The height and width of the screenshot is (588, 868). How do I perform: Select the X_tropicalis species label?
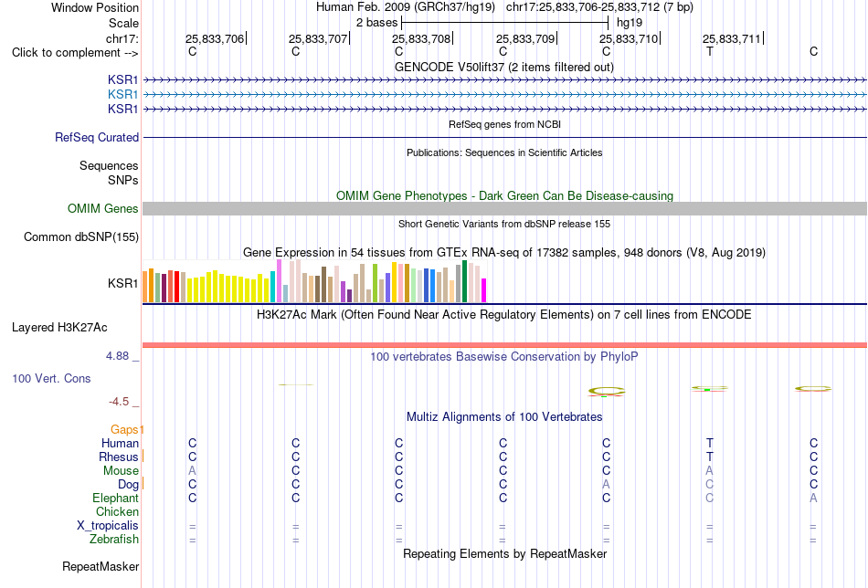coord(108,526)
